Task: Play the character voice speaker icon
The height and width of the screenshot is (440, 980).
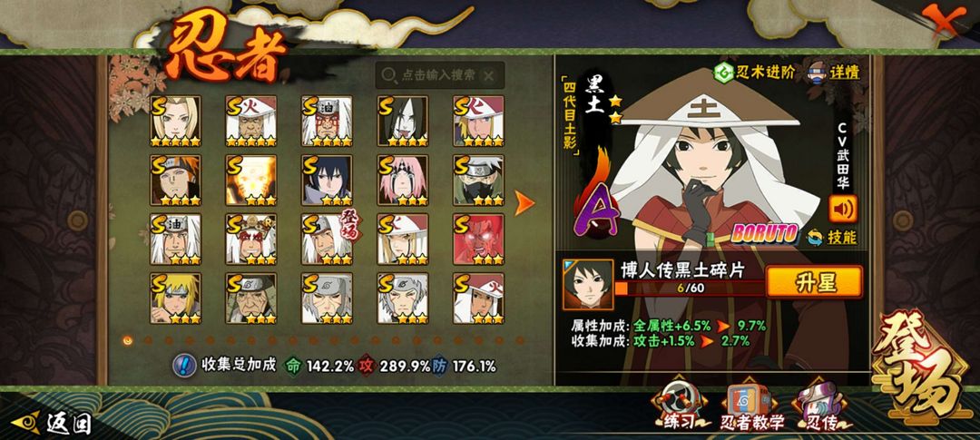Action: click(x=842, y=209)
